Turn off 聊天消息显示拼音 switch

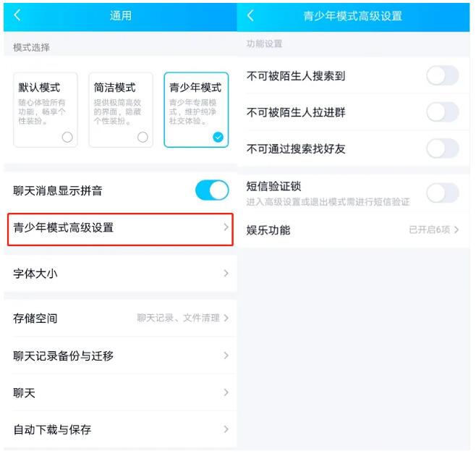212,190
